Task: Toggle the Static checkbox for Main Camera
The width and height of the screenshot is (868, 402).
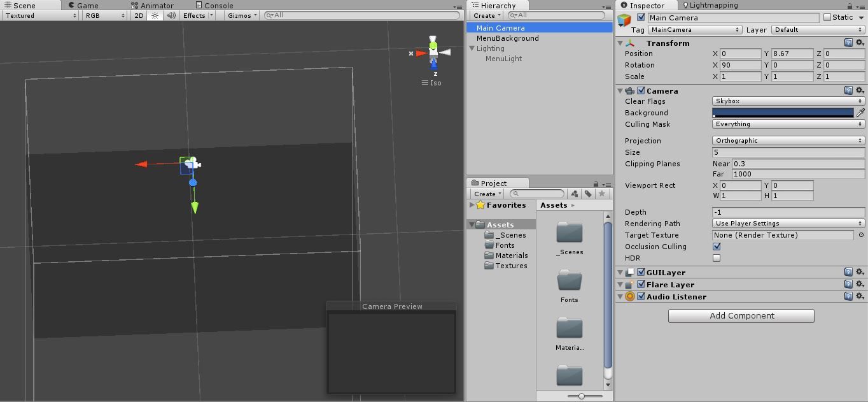Action: pos(828,17)
